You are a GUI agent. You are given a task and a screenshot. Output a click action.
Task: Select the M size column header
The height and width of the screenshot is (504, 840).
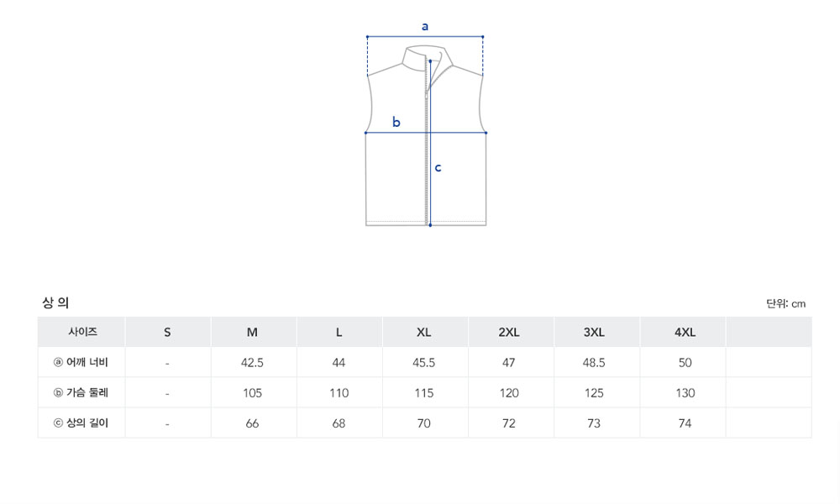coord(252,332)
